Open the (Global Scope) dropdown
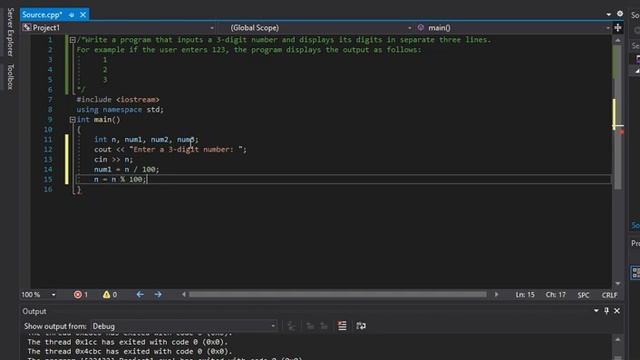The image size is (640, 360). tap(315, 28)
